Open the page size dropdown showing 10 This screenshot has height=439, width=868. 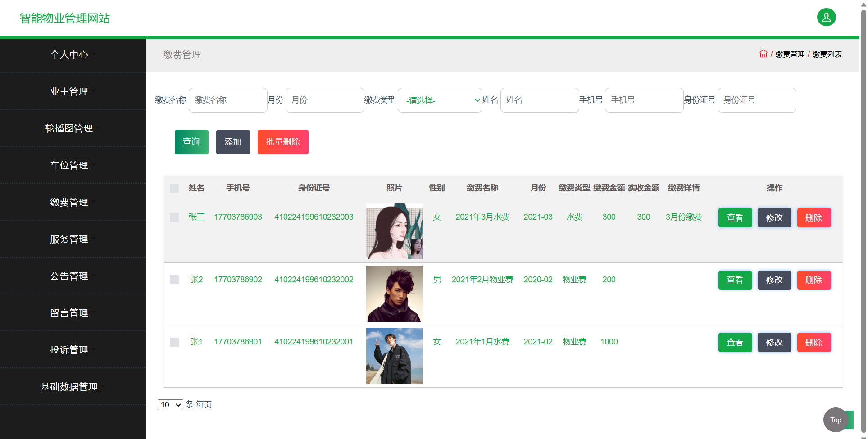170,404
